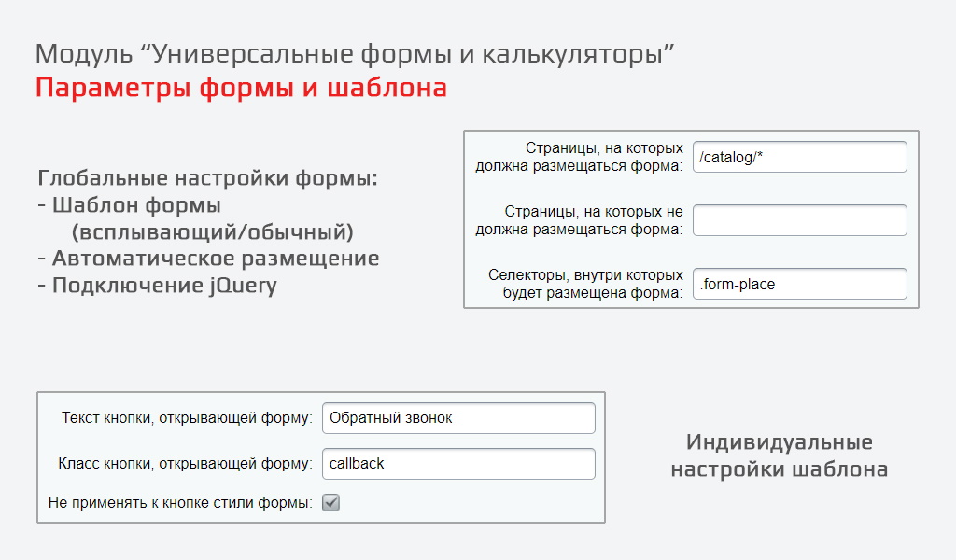Select the ".form-place" selectors field
Viewport: 956px width, 560px height.
[x=798, y=284]
